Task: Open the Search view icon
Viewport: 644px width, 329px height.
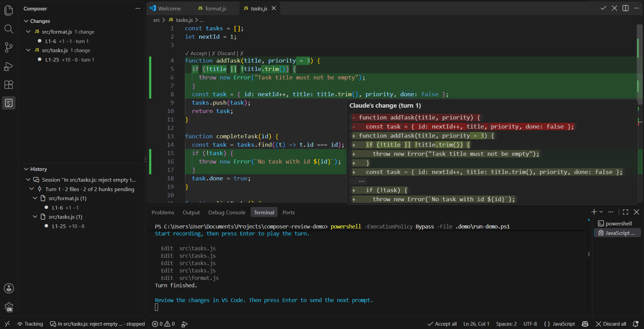Action: point(9,29)
